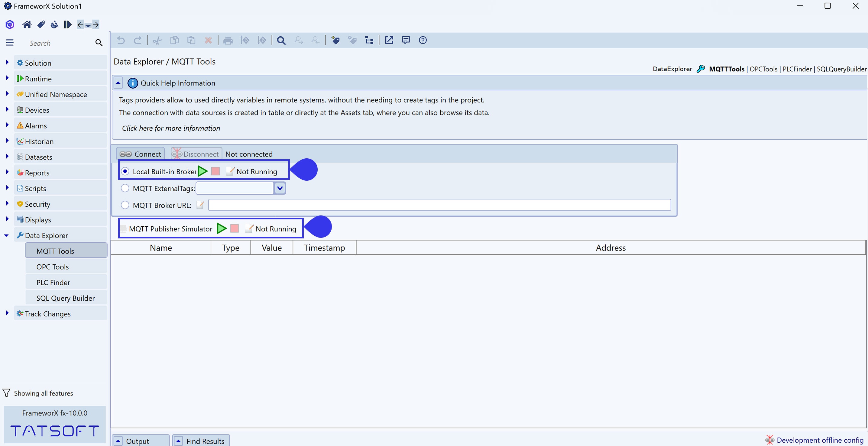Expand the Output panel
The image size is (868, 446).
(x=118, y=441)
